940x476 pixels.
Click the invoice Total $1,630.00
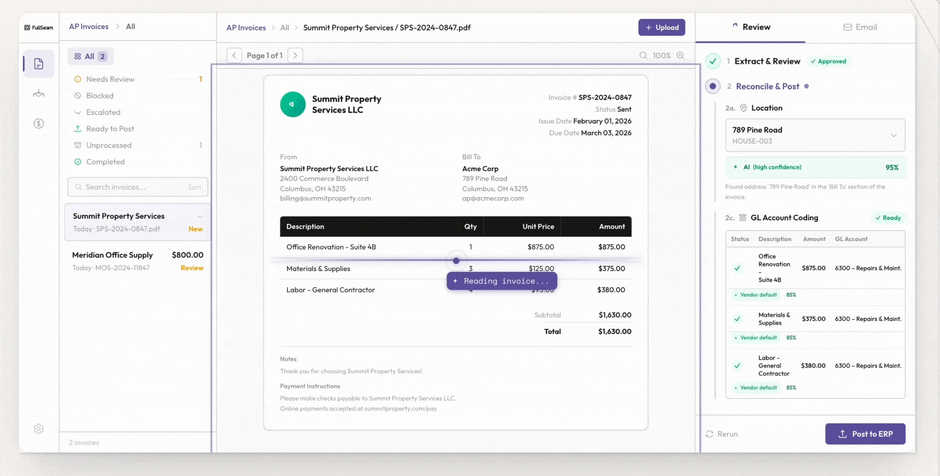[x=614, y=332]
